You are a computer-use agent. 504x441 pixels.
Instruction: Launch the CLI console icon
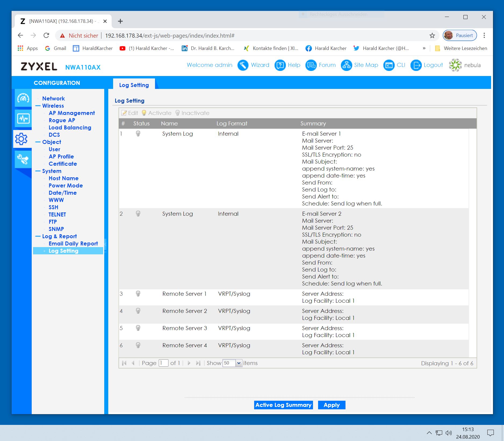[x=388, y=65]
